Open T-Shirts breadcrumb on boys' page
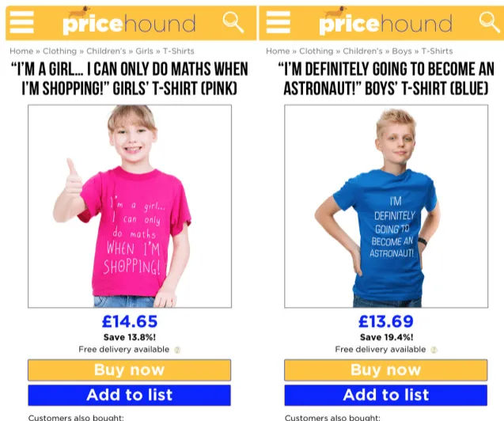504x421 pixels. tap(437, 51)
